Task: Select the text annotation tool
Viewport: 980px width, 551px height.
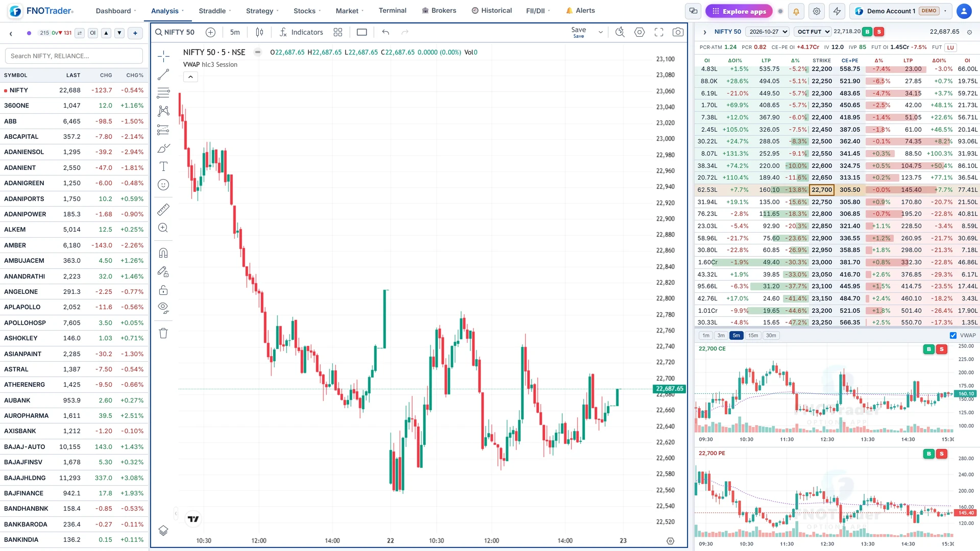Action: (x=163, y=166)
